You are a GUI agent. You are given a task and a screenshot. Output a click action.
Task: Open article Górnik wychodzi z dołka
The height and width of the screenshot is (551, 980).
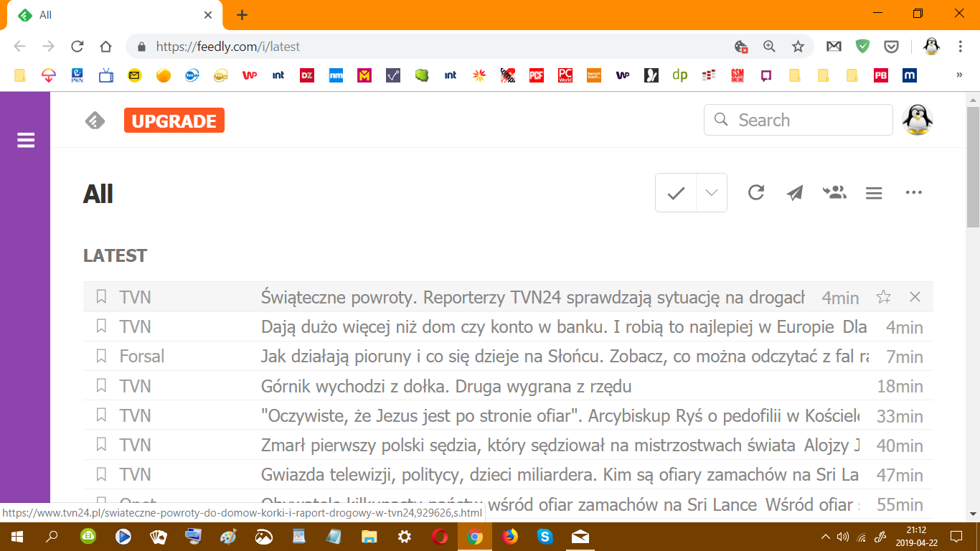coord(446,387)
